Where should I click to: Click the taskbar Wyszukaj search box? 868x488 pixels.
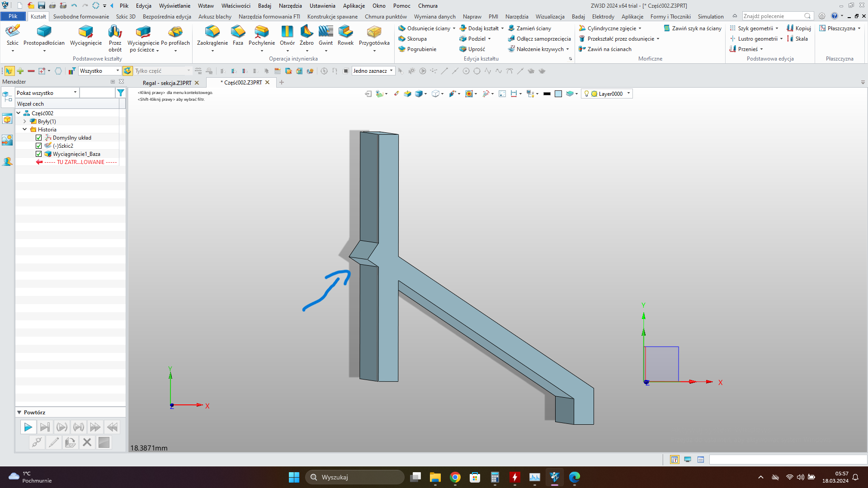(355, 477)
